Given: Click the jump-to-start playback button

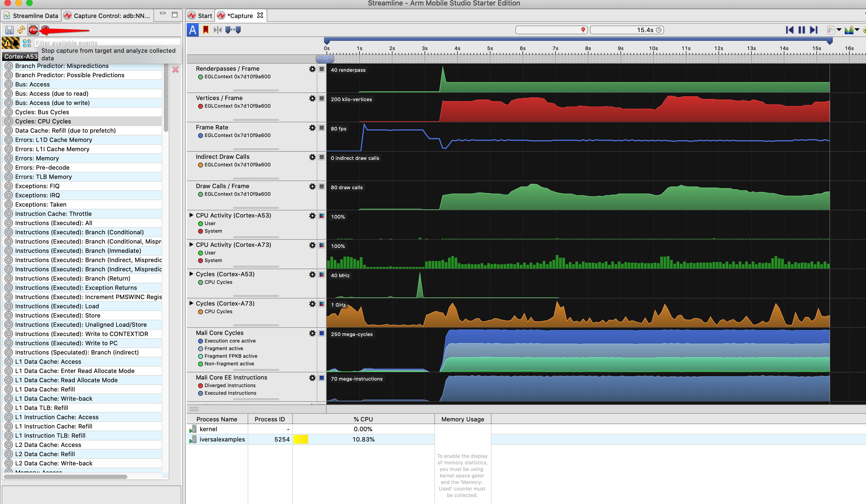Looking at the screenshot, I should (789, 30).
